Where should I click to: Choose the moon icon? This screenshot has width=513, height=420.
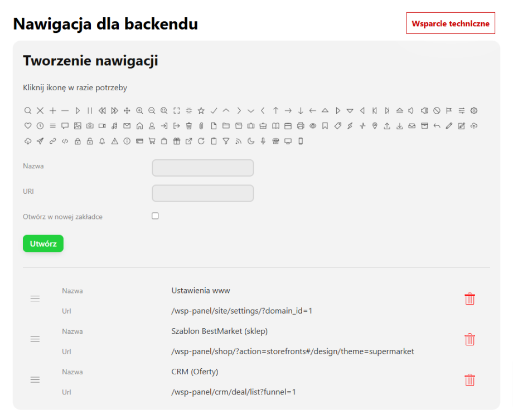coord(250,140)
